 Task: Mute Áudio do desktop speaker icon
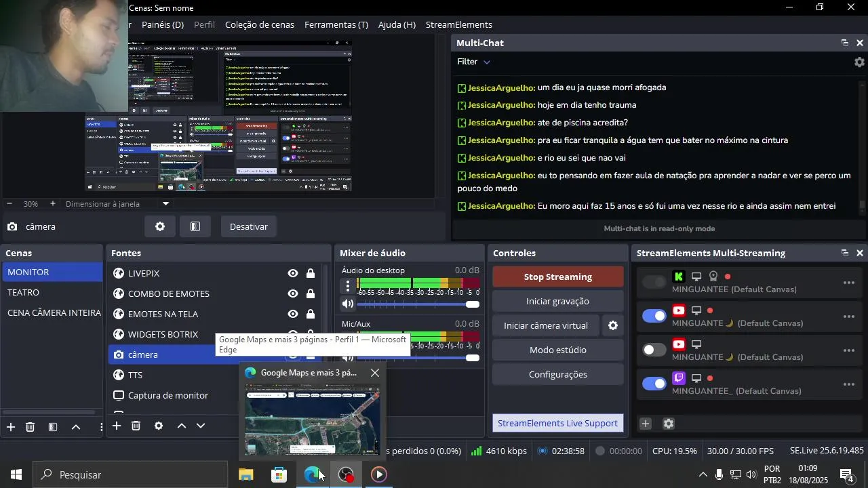tap(348, 304)
